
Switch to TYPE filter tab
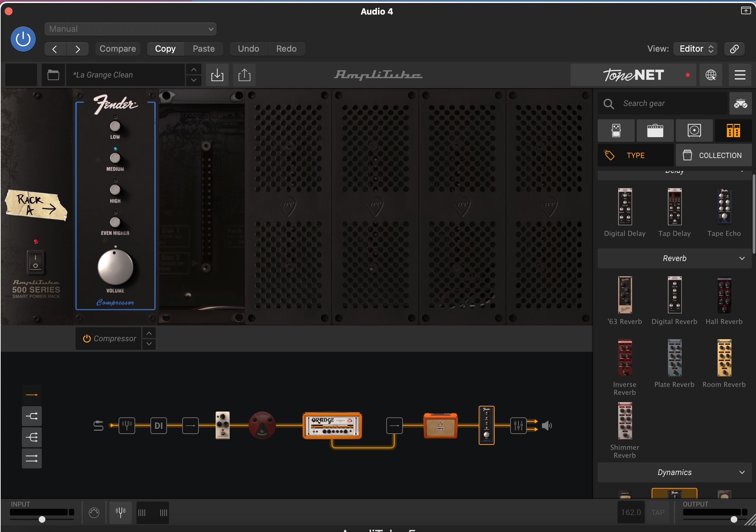point(635,155)
